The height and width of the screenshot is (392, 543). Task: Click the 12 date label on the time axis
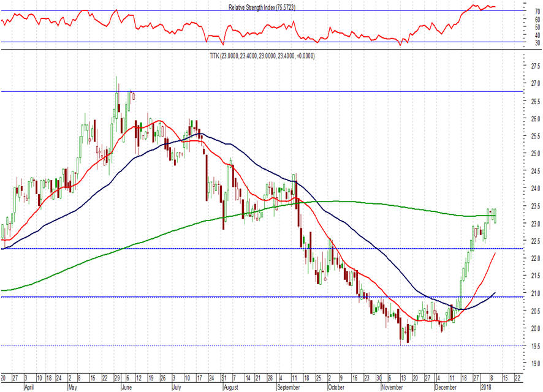[139, 378]
